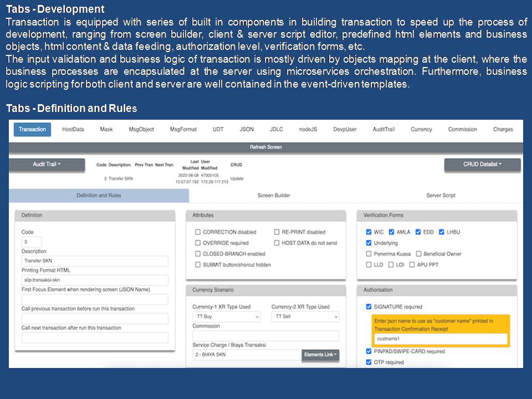Viewport: 532px width, 399px height.
Task: Enable the Beneficial Owner checkbox
Action: (418, 254)
